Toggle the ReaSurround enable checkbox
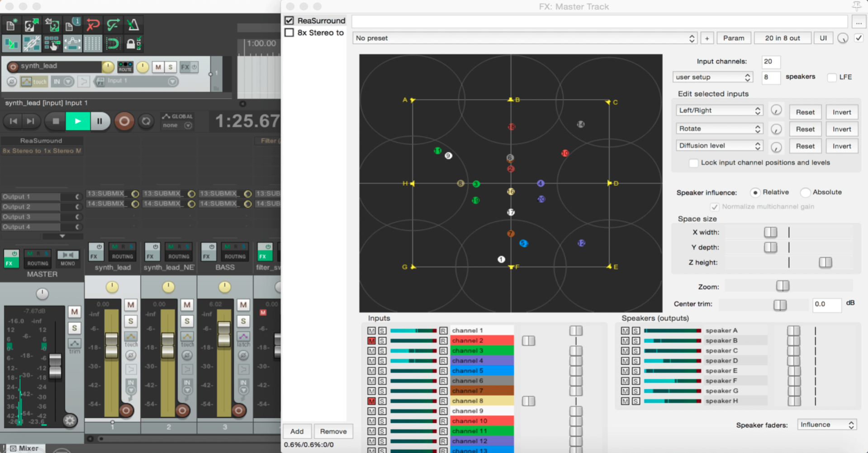Viewport: 868px width, 453px height. 289,20
